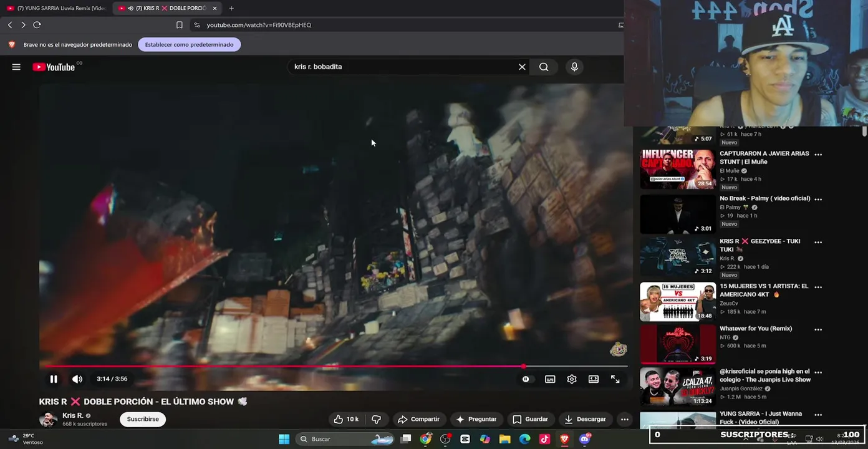This screenshot has width=868, height=449.
Task: Open Task View on the taskbar
Action: [406, 439]
